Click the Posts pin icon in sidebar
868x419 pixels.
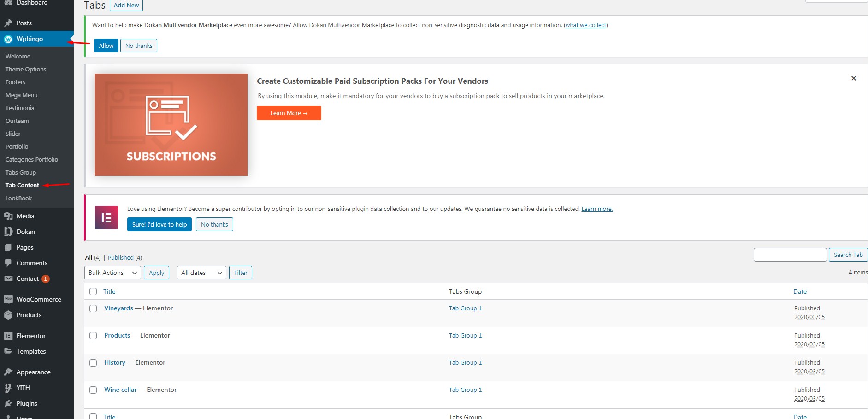[8, 23]
